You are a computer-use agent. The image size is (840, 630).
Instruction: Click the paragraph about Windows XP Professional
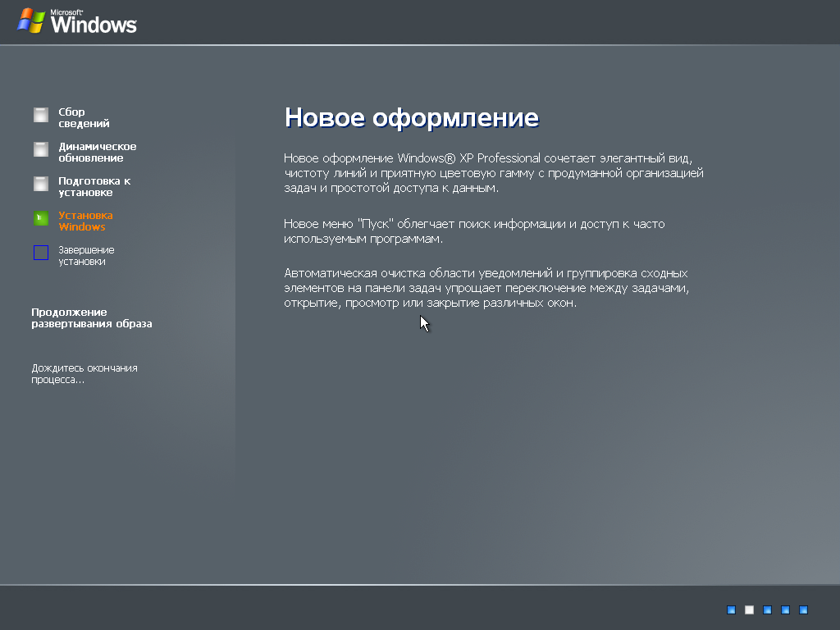493,173
